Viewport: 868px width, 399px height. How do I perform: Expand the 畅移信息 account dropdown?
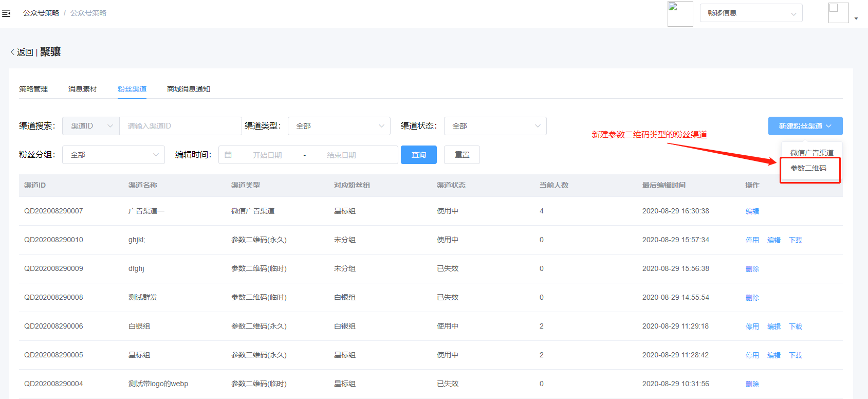(x=751, y=13)
